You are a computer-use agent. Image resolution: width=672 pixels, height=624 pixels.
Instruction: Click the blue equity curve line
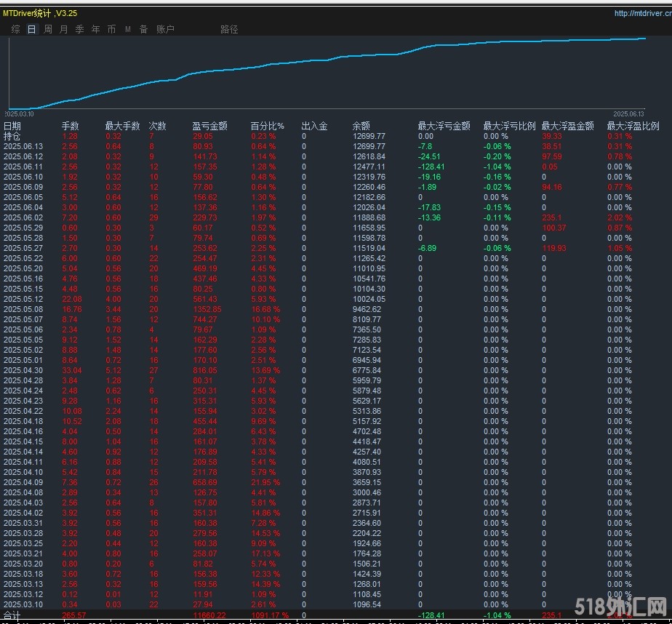[326, 60]
